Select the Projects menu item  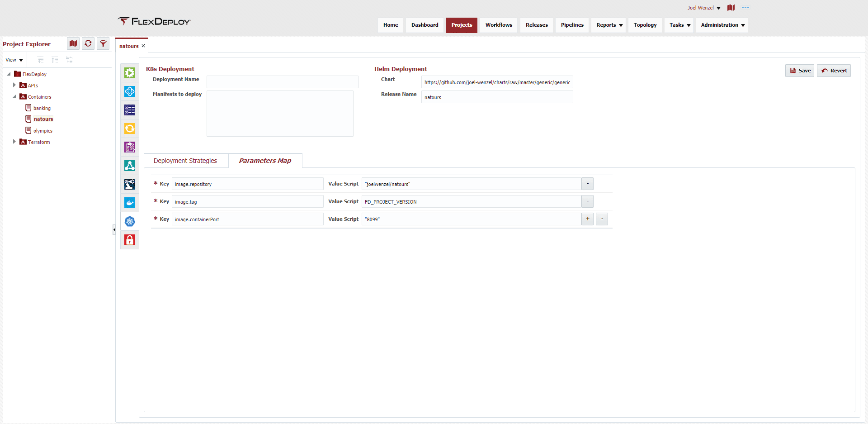(x=462, y=25)
